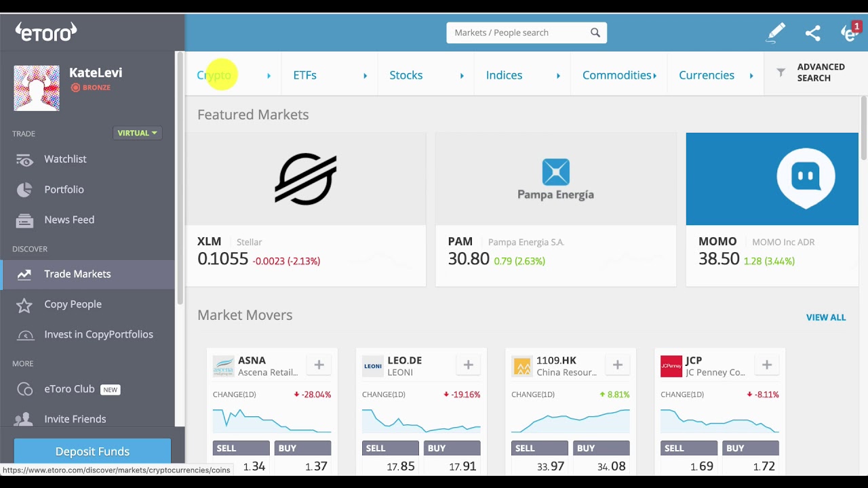The image size is (868, 488).
Task: Click the share icon in header
Action: 812,33
